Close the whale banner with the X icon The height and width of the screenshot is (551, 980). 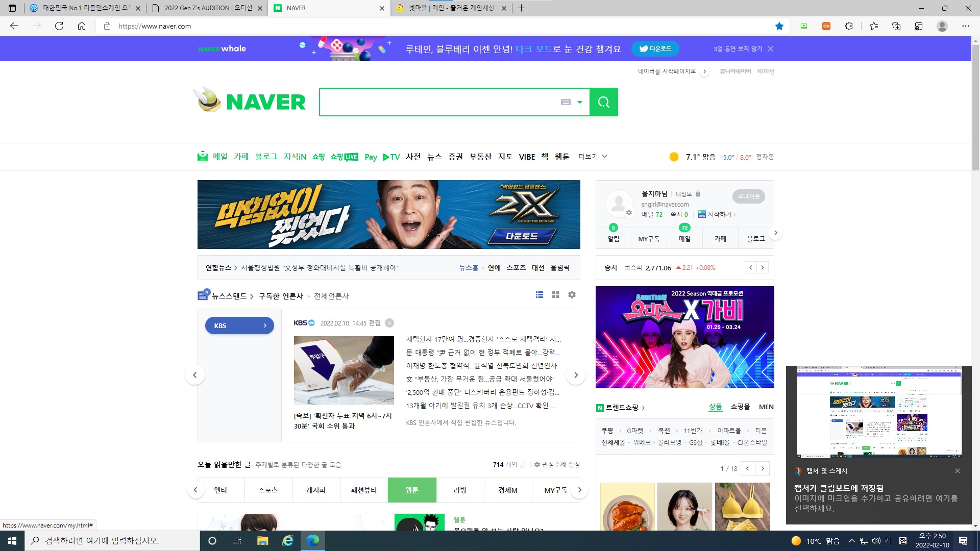pyautogui.click(x=771, y=49)
